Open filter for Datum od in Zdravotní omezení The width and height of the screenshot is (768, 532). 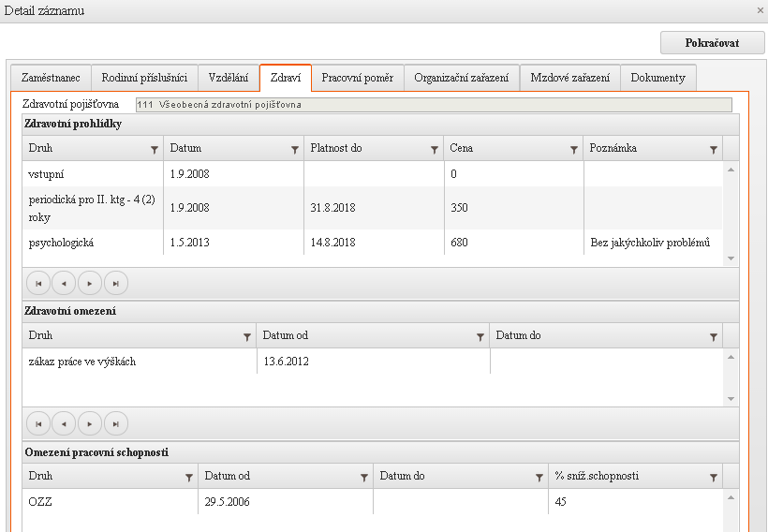(480, 336)
